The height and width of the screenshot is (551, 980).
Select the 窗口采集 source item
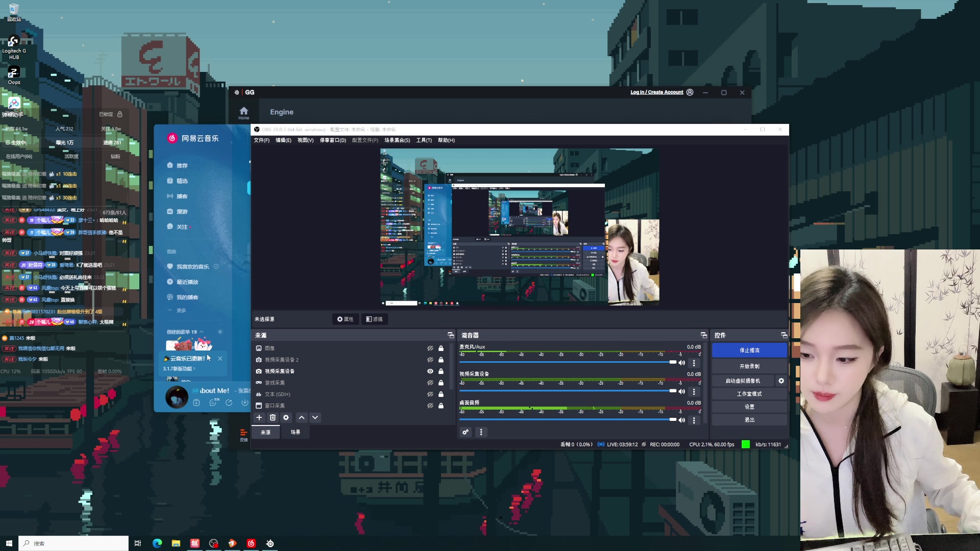275,406
